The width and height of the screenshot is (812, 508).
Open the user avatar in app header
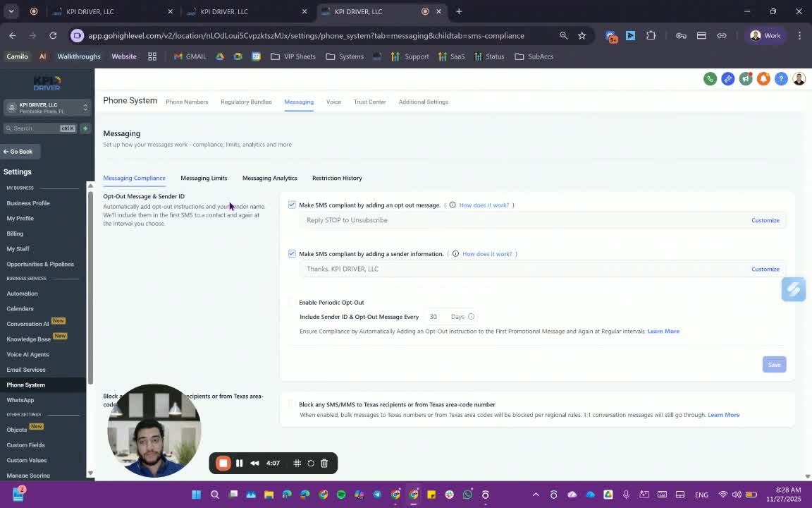click(799, 79)
